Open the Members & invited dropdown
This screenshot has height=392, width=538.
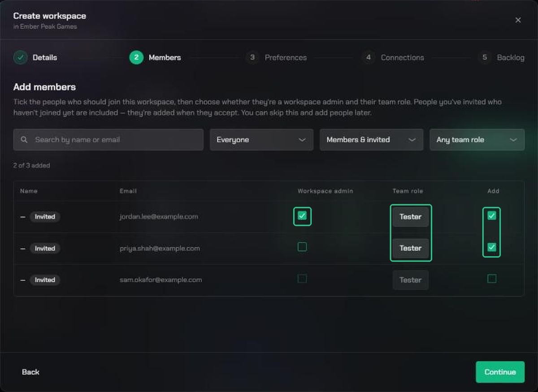tap(371, 140)
